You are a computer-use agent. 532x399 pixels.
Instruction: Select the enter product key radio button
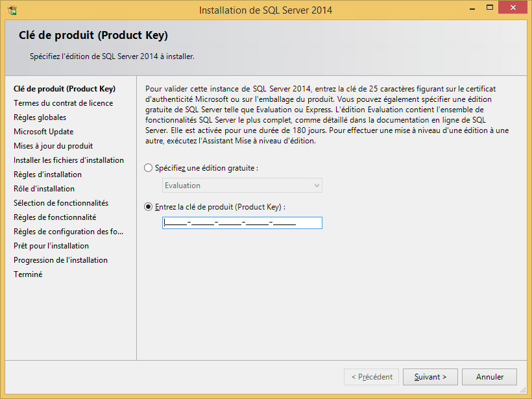click(149, 207)
